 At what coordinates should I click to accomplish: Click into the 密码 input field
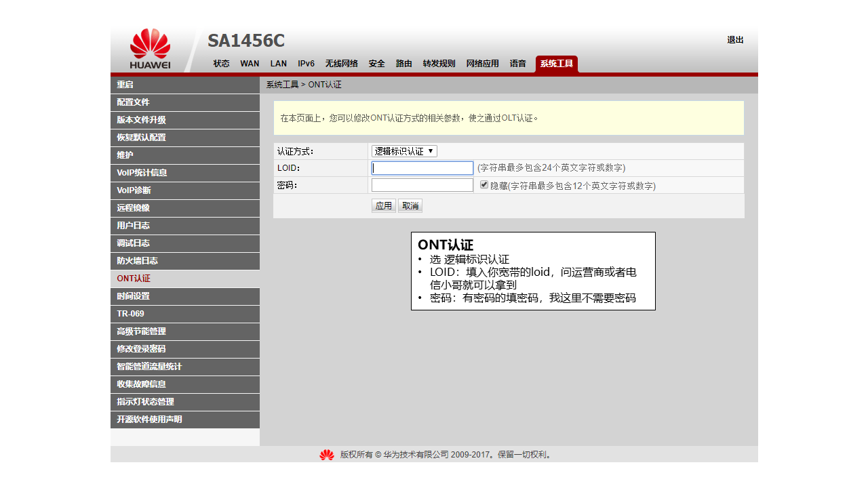point(422,185)
